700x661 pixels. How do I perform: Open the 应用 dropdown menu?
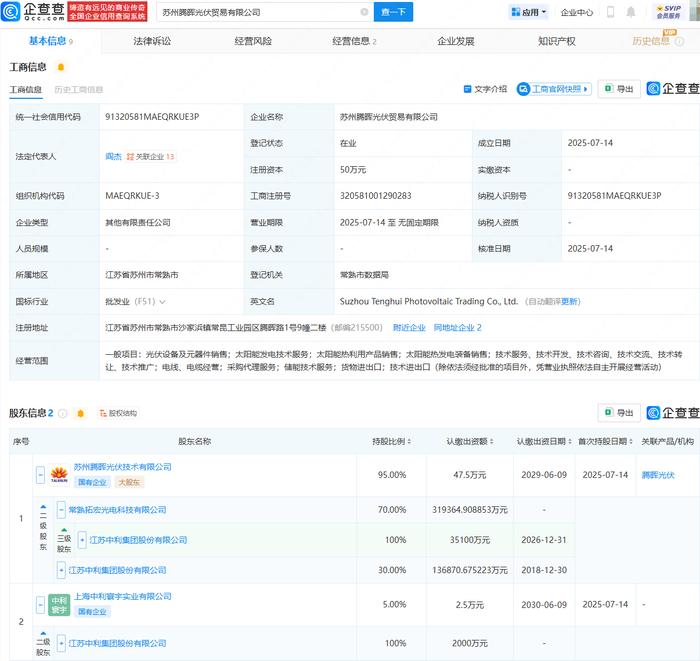(x=529, y=12)
